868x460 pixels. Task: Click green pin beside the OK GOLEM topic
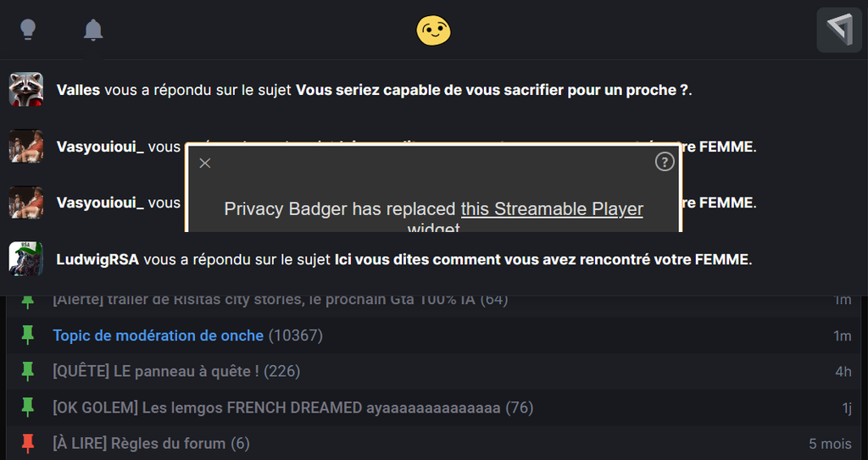coord(28,407)
